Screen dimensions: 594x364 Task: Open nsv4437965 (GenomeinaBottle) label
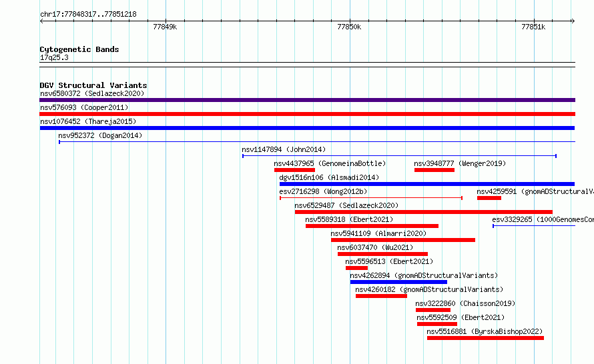(x=330, y=163)
